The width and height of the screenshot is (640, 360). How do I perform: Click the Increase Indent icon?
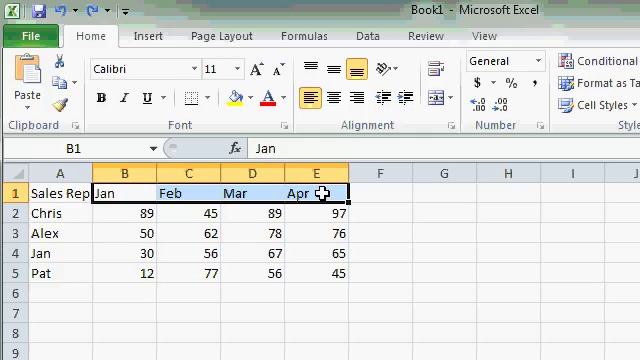405,98
